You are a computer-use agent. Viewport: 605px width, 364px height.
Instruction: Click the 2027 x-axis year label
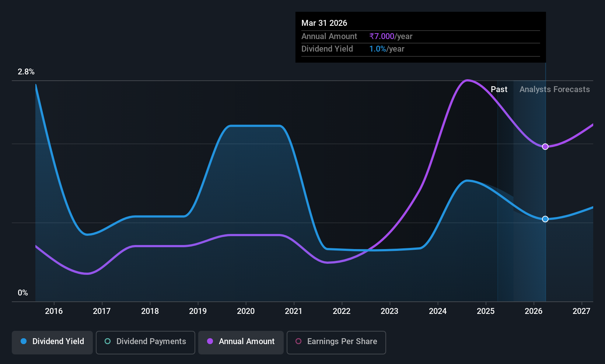[581, 311]
